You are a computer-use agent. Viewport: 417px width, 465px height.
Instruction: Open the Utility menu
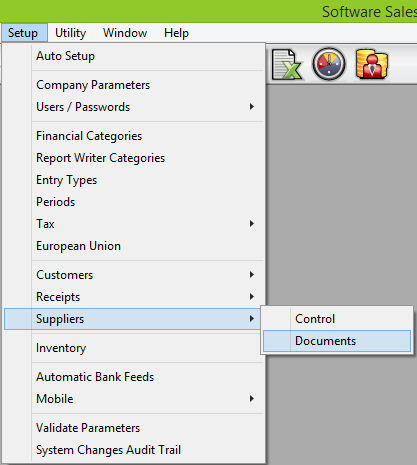click(x=70, y=33)
